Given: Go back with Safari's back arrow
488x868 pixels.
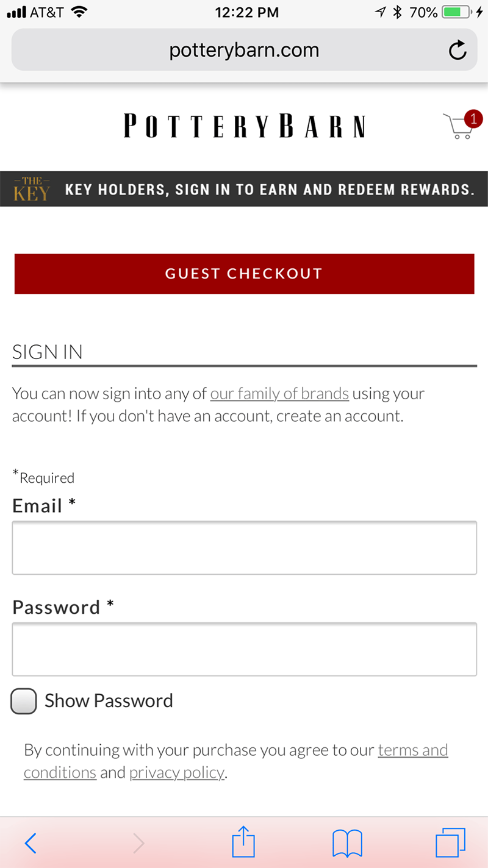Looking at the screenshot, I should (x=30, y=843).
